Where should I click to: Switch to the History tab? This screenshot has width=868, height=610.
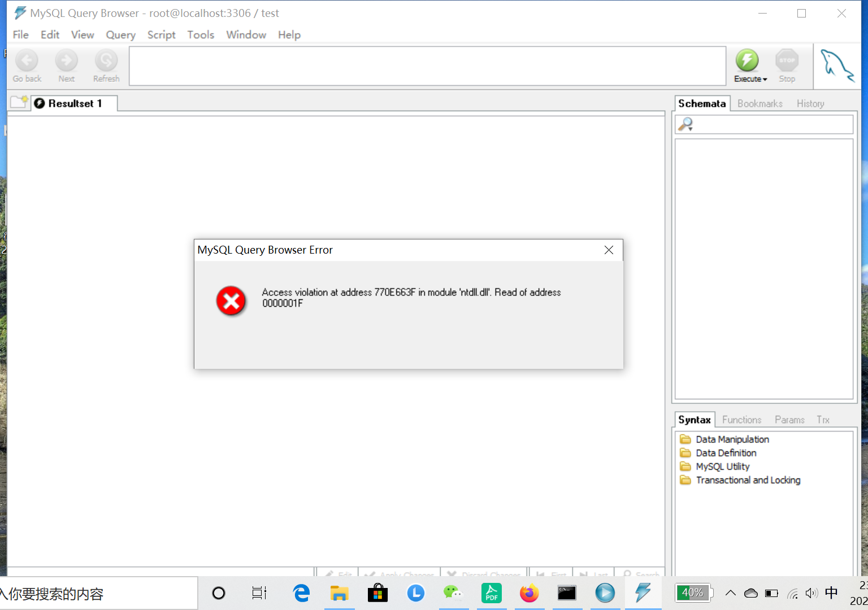pos(810,103)
